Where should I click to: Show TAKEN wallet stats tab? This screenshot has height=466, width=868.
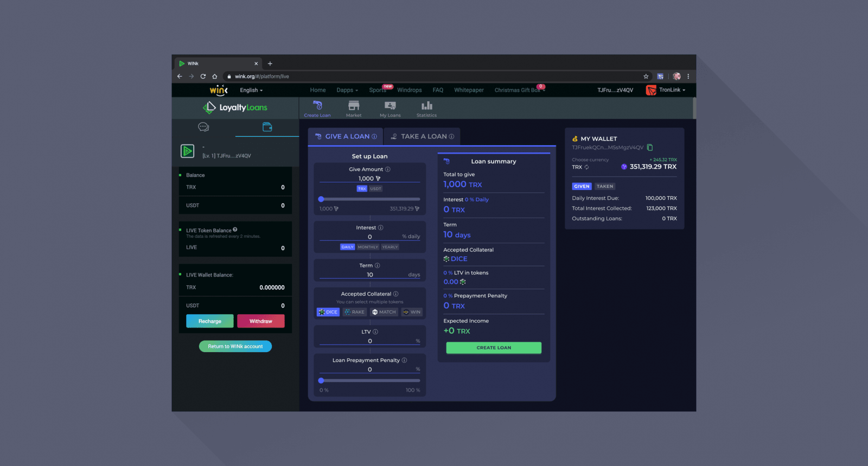(x=605, y=186)
